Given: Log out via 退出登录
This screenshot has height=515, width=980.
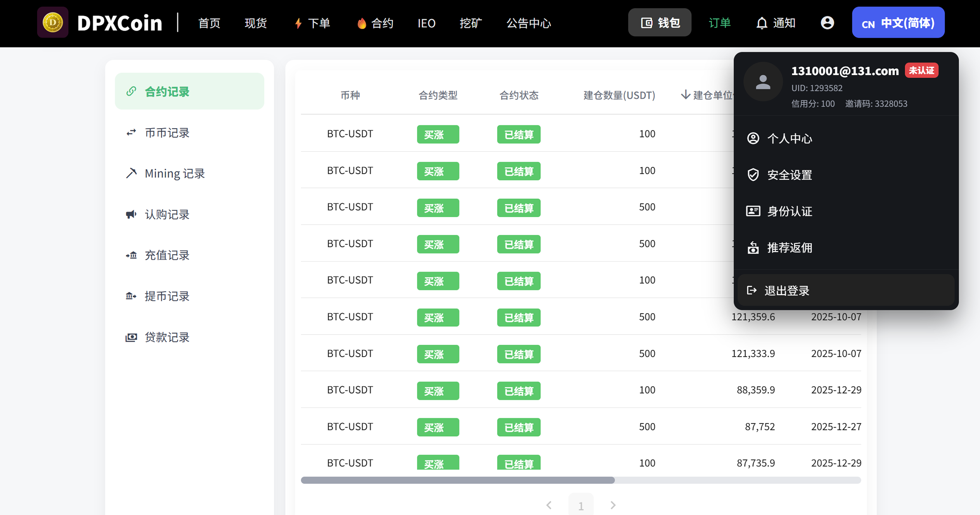Looking at the screenshot, I should [x=786, y=290].
